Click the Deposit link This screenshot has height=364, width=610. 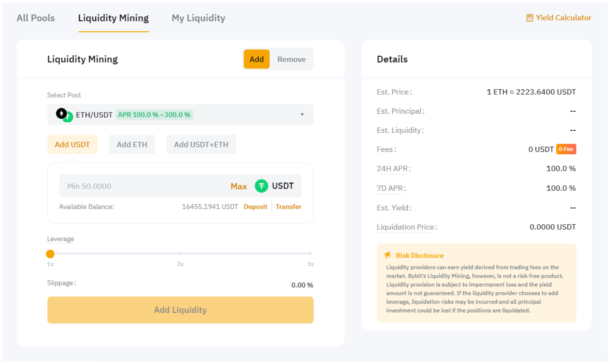tap(255, 207)
